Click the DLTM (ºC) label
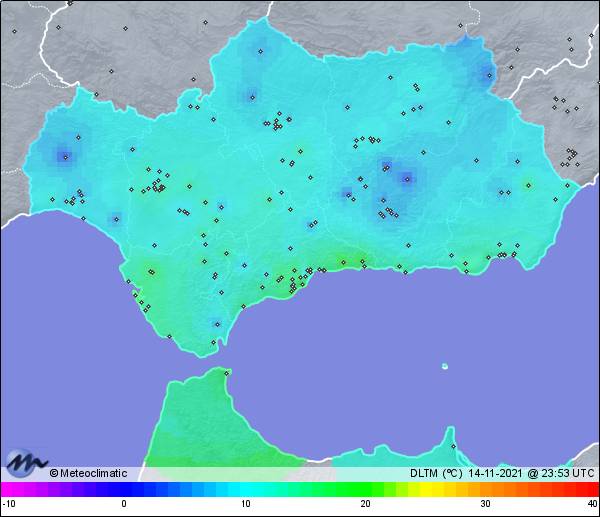The image size is (600, 517). point(436,473)
